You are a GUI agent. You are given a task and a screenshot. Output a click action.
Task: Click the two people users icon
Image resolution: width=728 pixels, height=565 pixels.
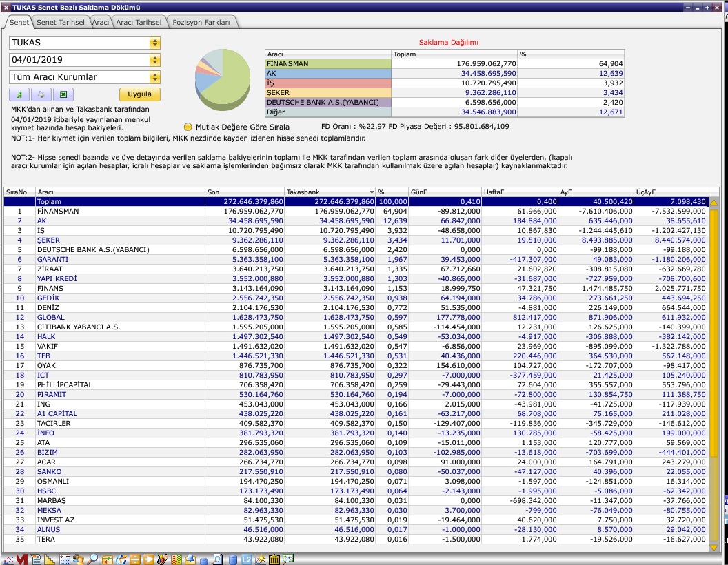pyautogui.click(x=78, y=559)
